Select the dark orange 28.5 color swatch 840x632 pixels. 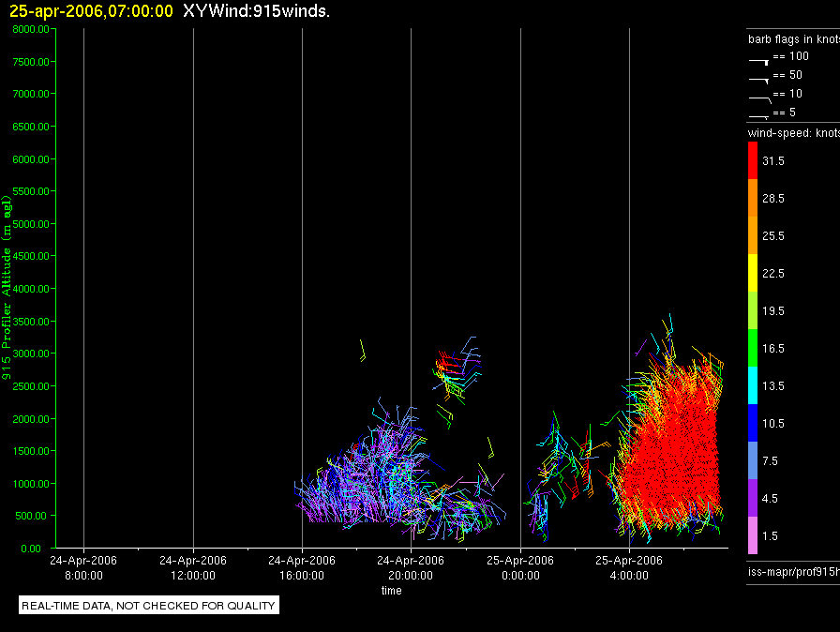[753, 198]
